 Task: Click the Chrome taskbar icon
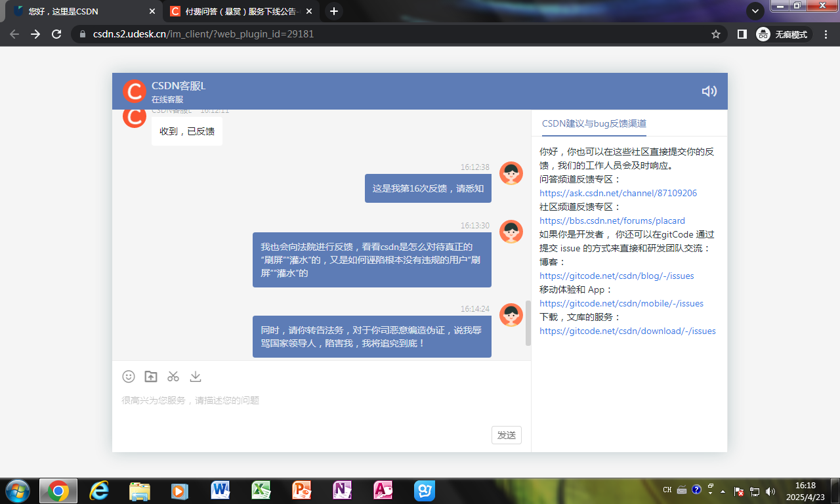[x=58, y=491]
